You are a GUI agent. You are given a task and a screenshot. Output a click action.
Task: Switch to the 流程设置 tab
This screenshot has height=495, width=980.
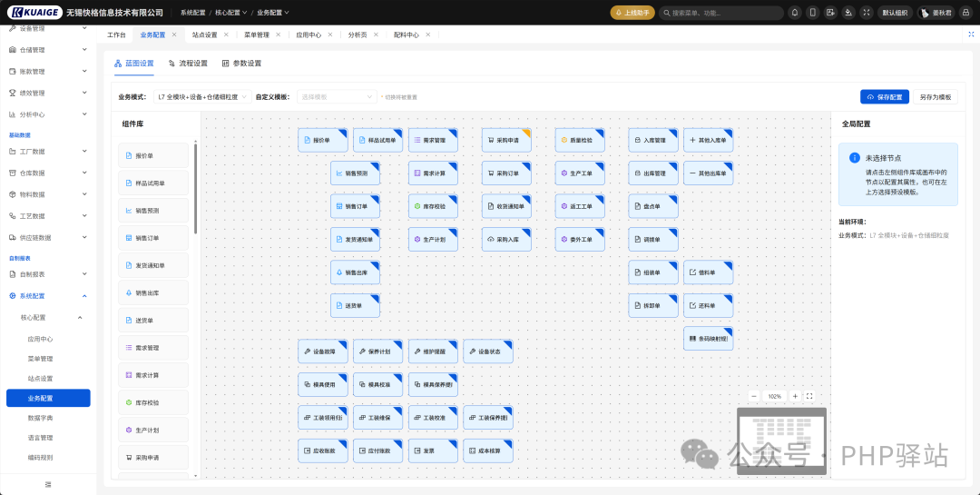click(188, 64)
